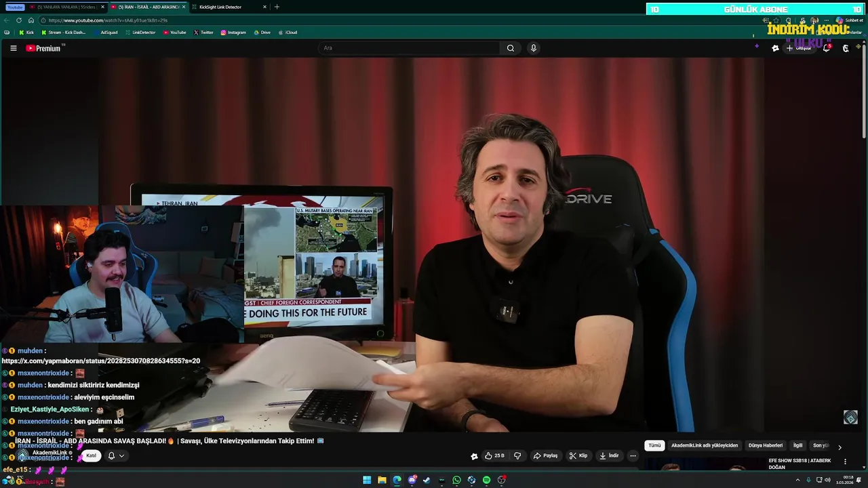
Task: Select the Tümü filter chip
Action: click(654, 445)
